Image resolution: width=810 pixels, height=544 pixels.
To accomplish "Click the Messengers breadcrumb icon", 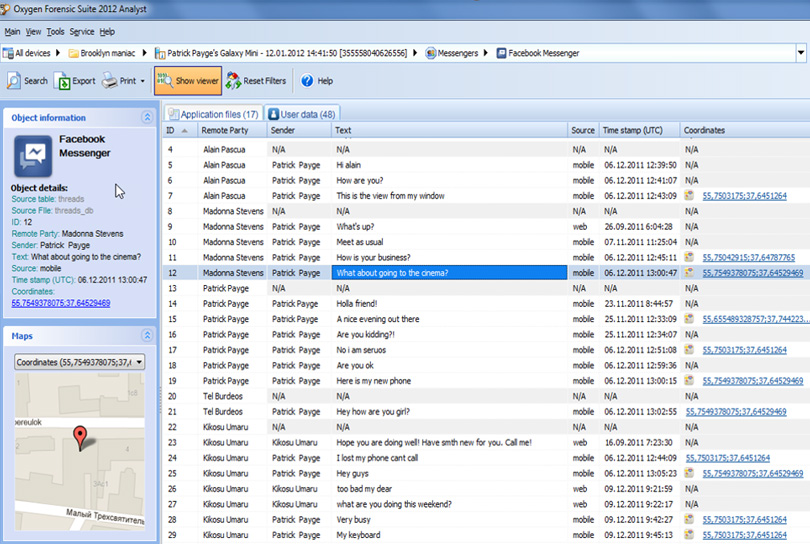I will pos(430,53).
